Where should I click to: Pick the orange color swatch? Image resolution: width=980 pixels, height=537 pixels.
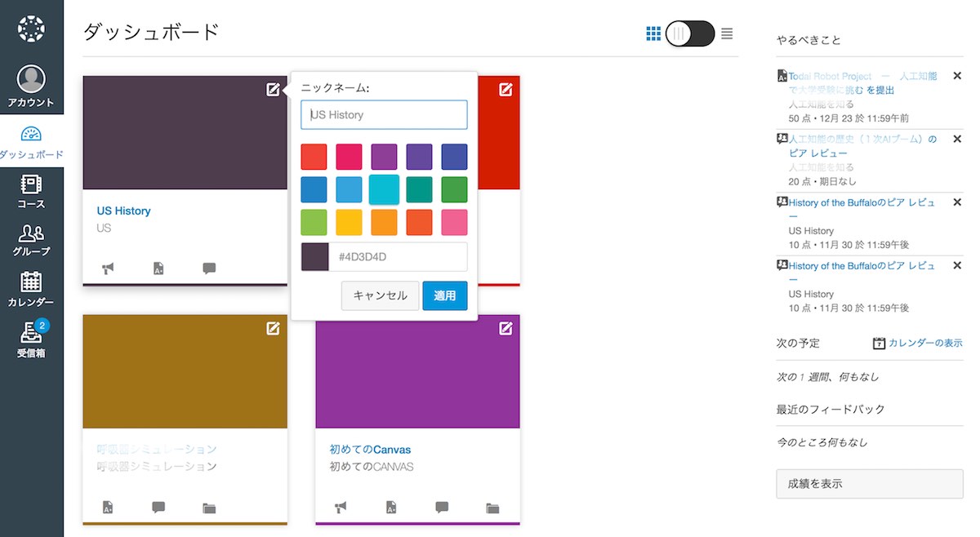pos(384,222)
